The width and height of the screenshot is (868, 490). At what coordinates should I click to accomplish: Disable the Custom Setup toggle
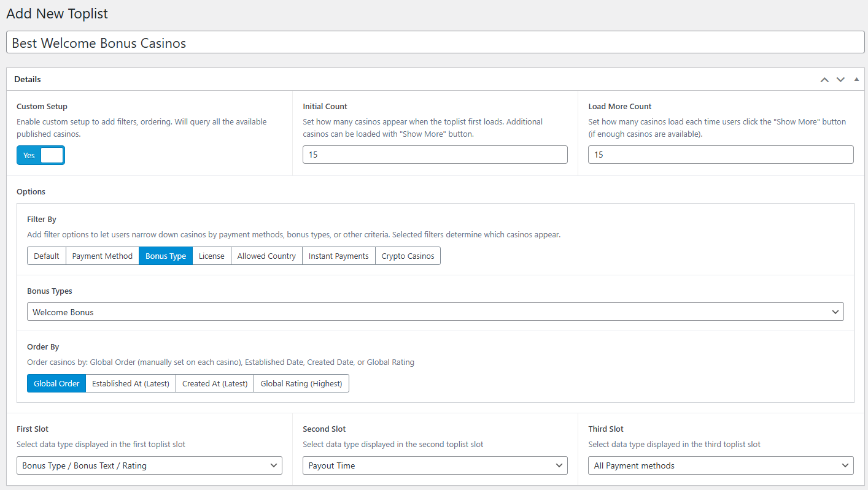click(41, 155)
